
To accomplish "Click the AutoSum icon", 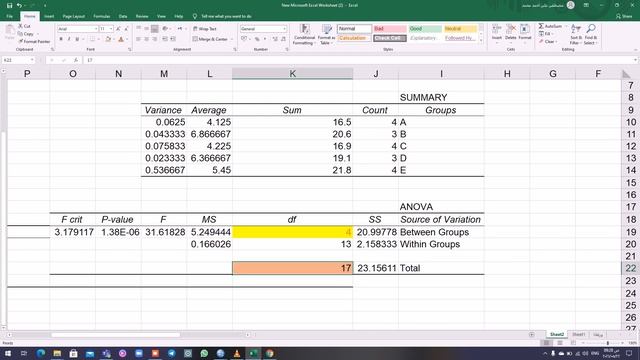I will click(541, 26).
